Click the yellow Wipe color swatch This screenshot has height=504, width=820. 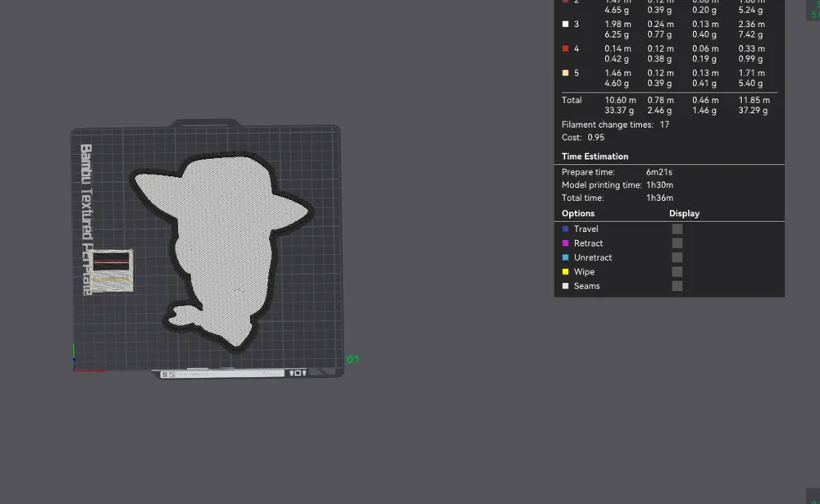(x=565, y=272)
